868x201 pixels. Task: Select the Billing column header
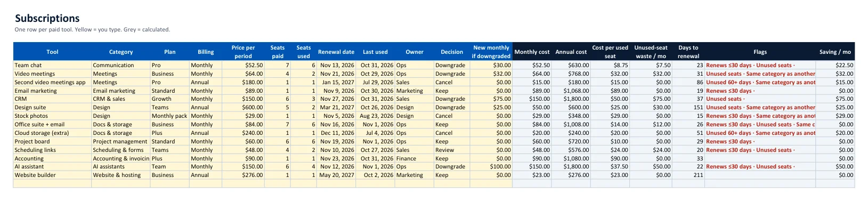[206, 52]
